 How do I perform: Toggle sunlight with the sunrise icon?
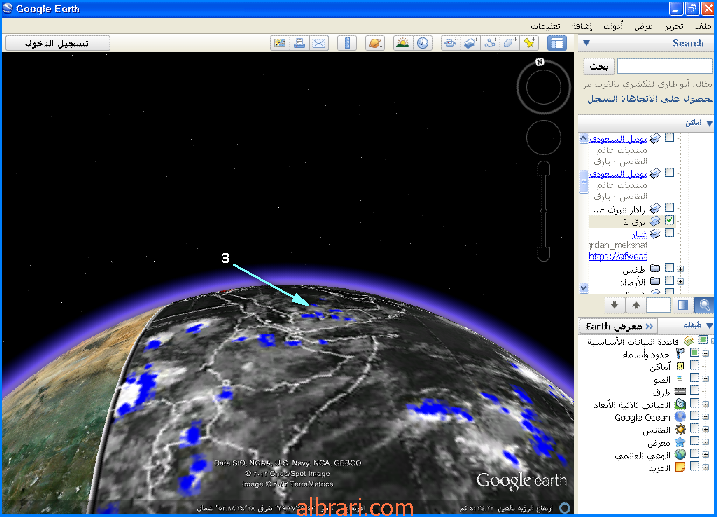(x=402, y=43)
